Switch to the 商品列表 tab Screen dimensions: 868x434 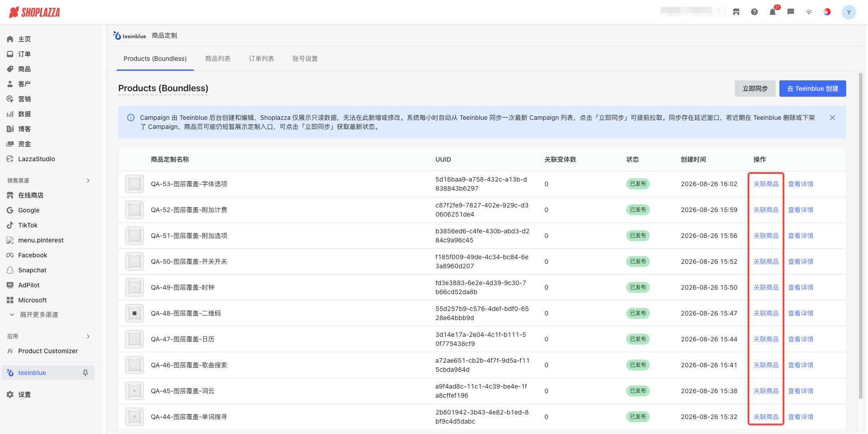pos(218,59)
